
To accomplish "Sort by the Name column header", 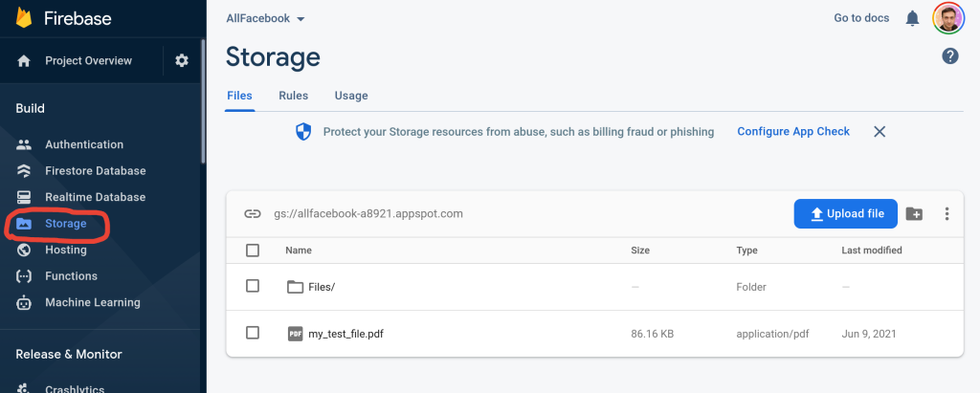I will pyautogui.click(x=299, y=250).
